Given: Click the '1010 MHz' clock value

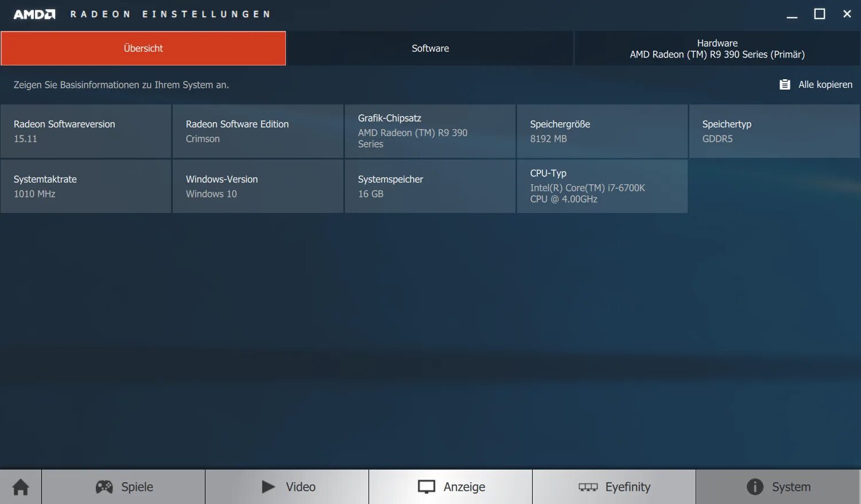Looking at the screenshot, I should point(34,194).
